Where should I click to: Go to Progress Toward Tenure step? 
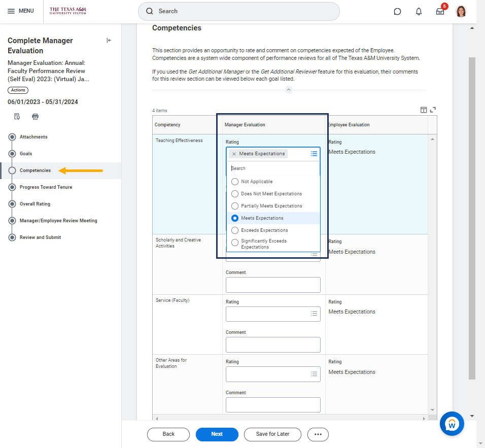(x=46, y=187)
